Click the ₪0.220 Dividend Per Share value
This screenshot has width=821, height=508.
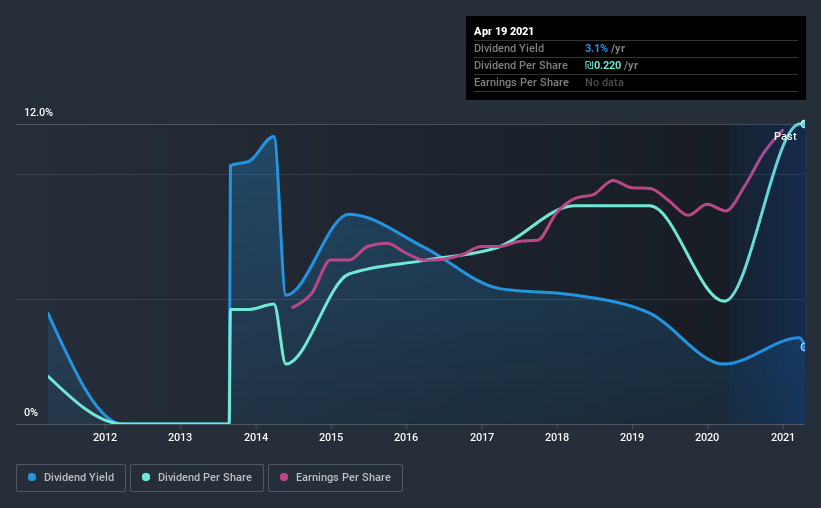tap(603, 65)
